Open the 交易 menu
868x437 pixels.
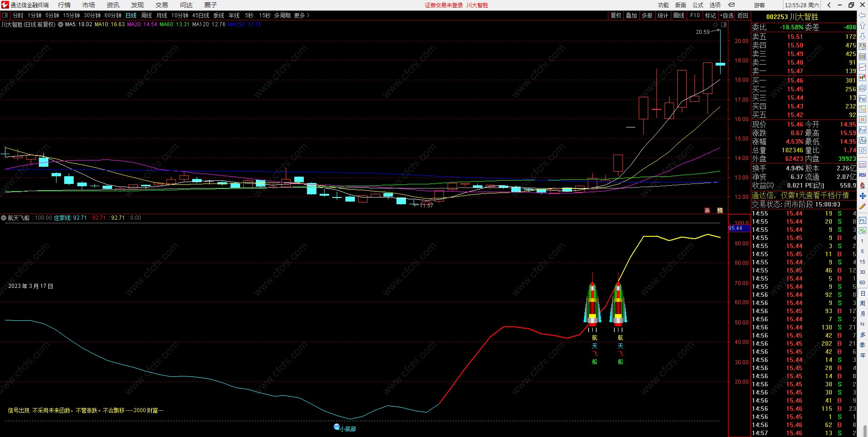(x=162, y=5)
